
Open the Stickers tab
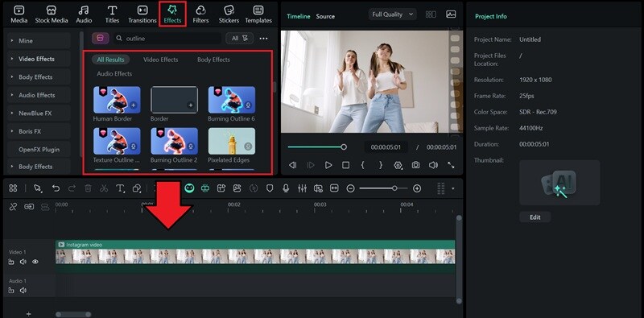coord(229,14)
